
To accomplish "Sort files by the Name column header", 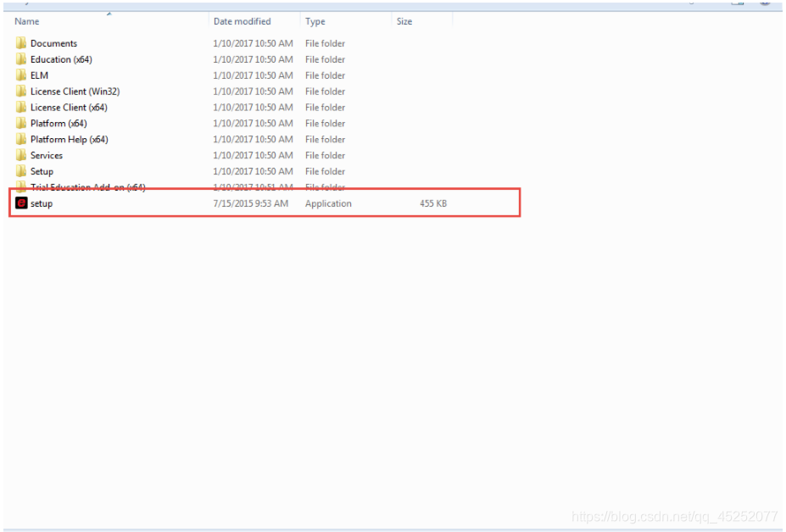I will tap(27, 21).
